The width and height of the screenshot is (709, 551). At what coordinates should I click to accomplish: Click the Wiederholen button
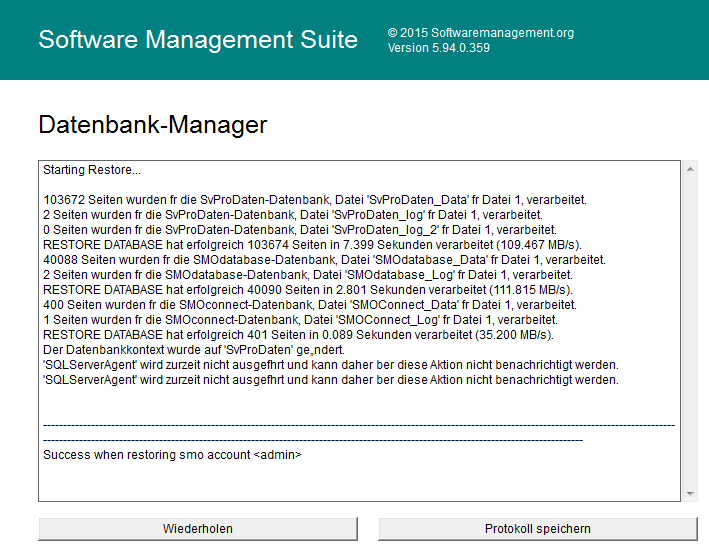pos(198,528)
